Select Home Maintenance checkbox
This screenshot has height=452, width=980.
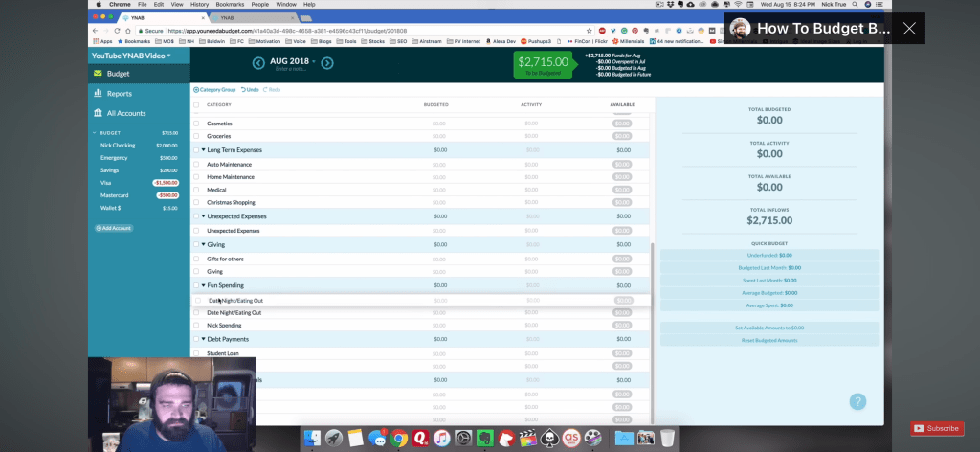tap(196, 177)
